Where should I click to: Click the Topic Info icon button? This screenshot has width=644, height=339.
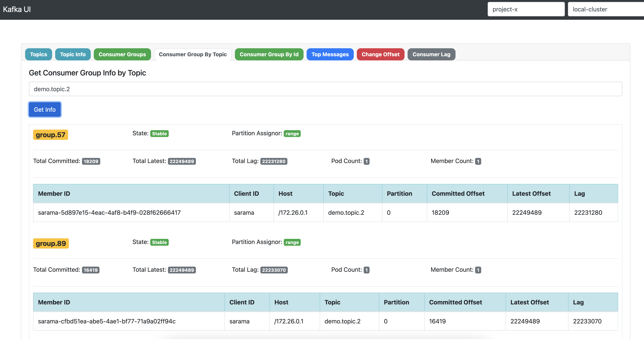tap(72, 54)
